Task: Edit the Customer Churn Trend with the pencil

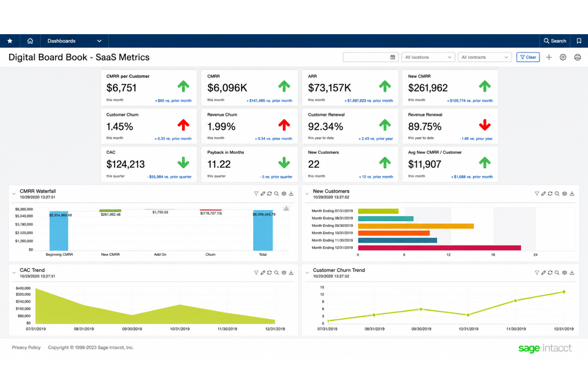Action: (x=544, y=272)
